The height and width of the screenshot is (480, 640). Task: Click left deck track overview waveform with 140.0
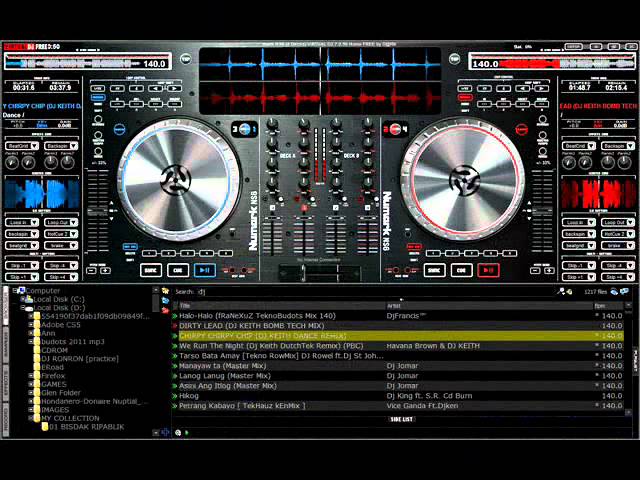89,63
